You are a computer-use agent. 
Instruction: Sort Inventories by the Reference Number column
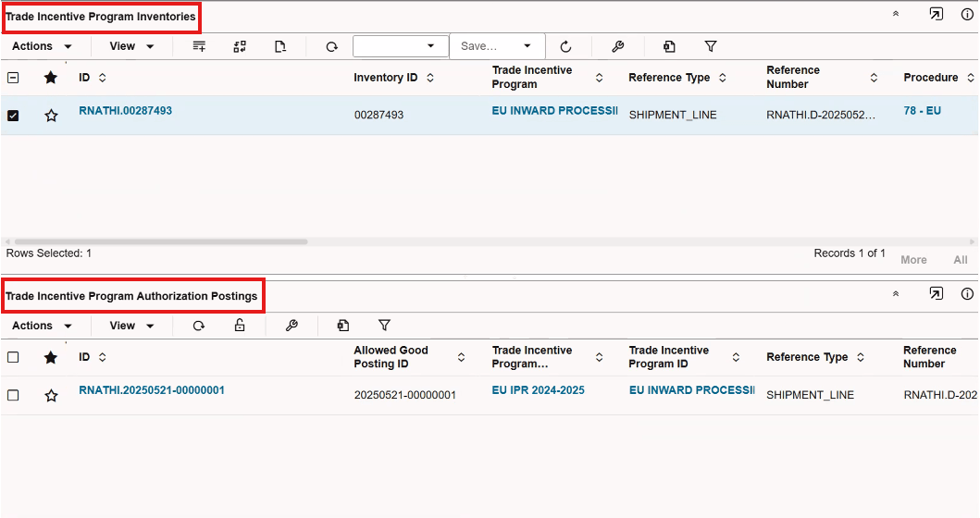click(874, 78)
